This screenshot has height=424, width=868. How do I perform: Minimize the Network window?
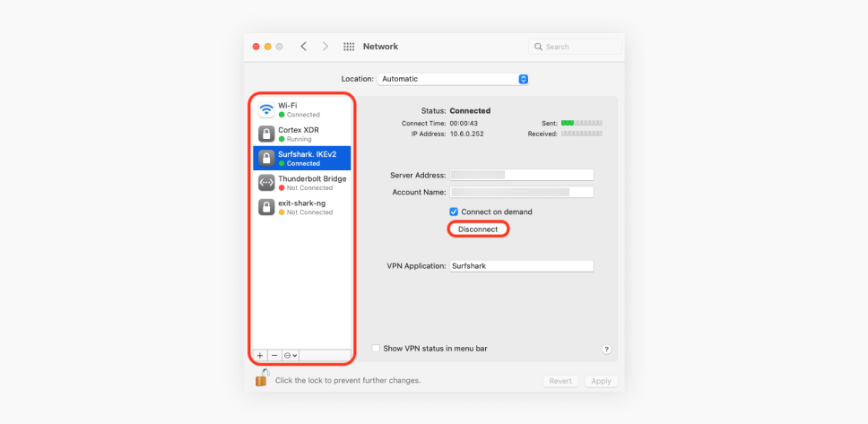(268, 47)
